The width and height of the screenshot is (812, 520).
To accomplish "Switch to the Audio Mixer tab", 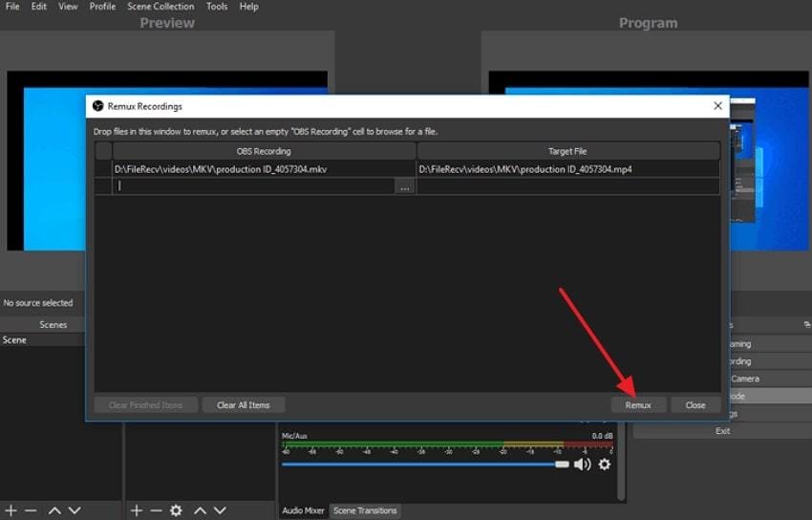I will [303, 510].
